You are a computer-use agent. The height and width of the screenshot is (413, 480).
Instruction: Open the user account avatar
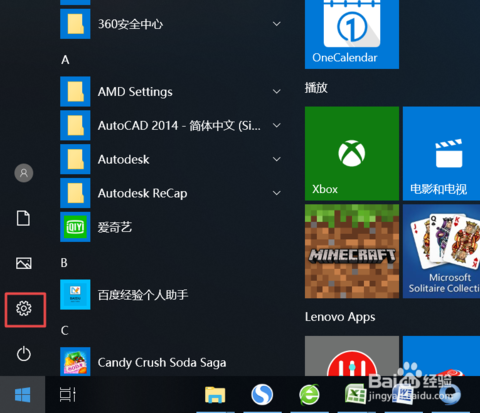tap(24, 173)
